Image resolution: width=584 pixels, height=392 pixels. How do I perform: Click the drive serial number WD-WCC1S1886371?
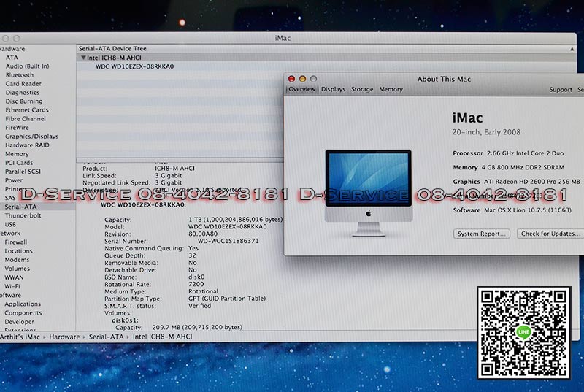coord(228,241)
